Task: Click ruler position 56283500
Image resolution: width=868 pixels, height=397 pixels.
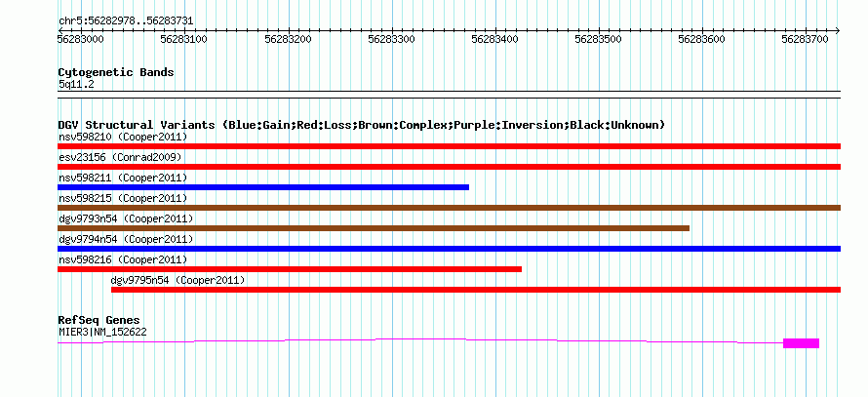Action: (599, 39)
